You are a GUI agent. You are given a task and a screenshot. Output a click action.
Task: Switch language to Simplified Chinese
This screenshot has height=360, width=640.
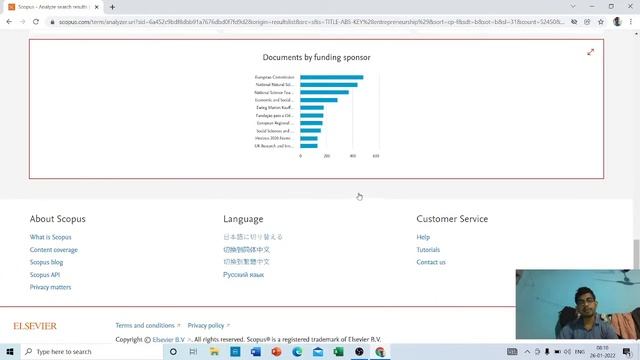click(247, 249)
